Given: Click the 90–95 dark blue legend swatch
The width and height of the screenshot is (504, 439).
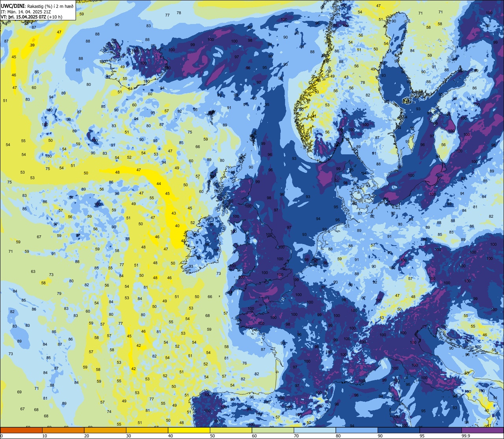Looking at the screenshot, I should click(398, 430).
